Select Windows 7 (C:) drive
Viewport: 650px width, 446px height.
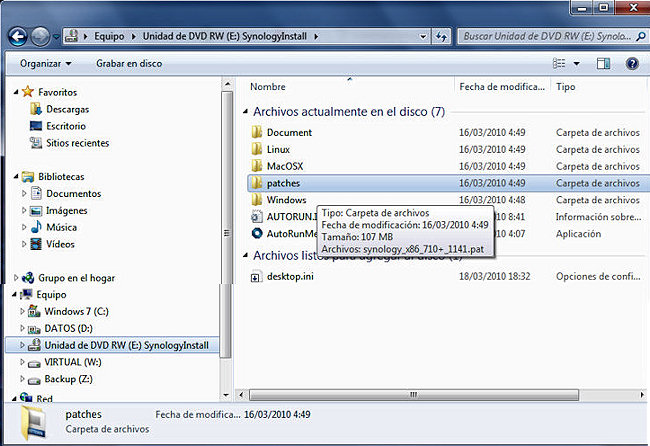[x=76, y=311]
